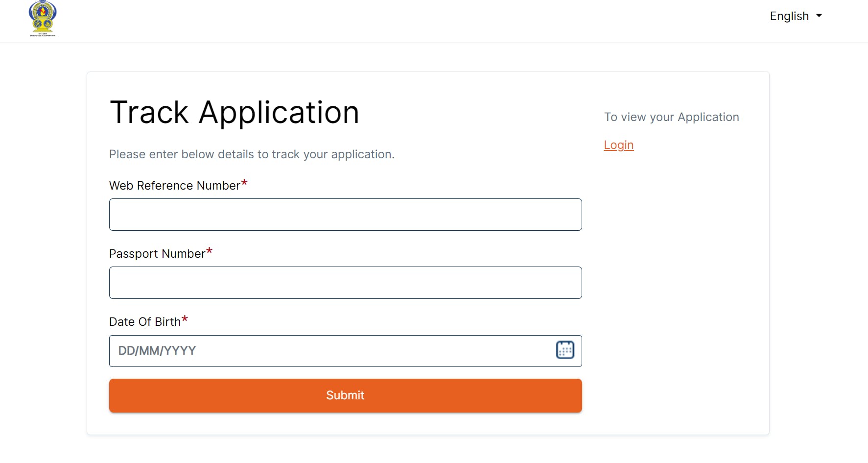Select the calendar icon beside Date Of Birth
Image resolution: width=868 pixels, height=463 pixels.
565,350
